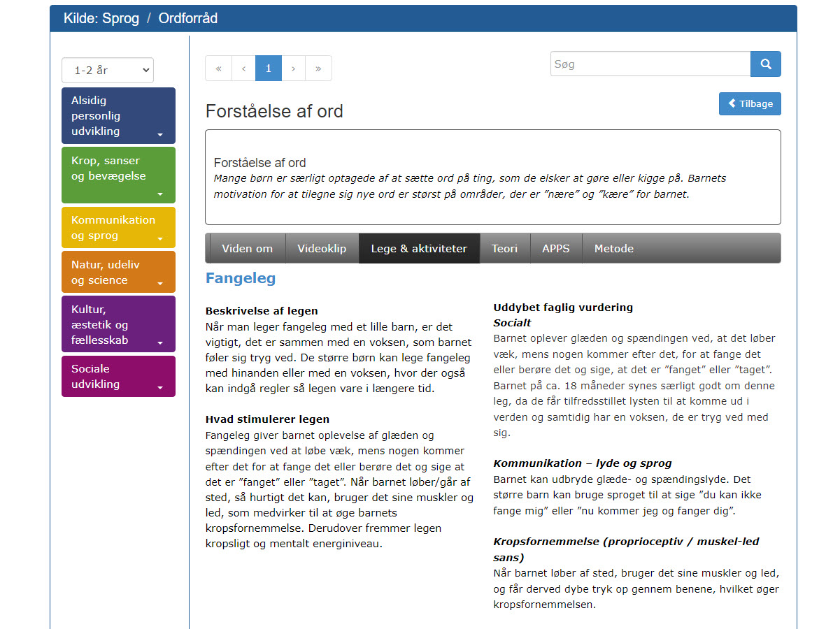
Task: Open the APPS tab
Action: pyautogui.click(x=556, y=249)
